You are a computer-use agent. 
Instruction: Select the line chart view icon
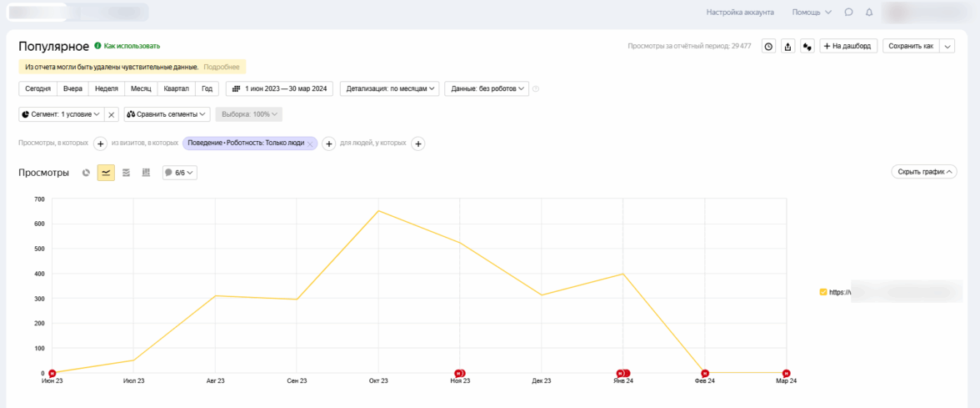click(x=106, y=173)
